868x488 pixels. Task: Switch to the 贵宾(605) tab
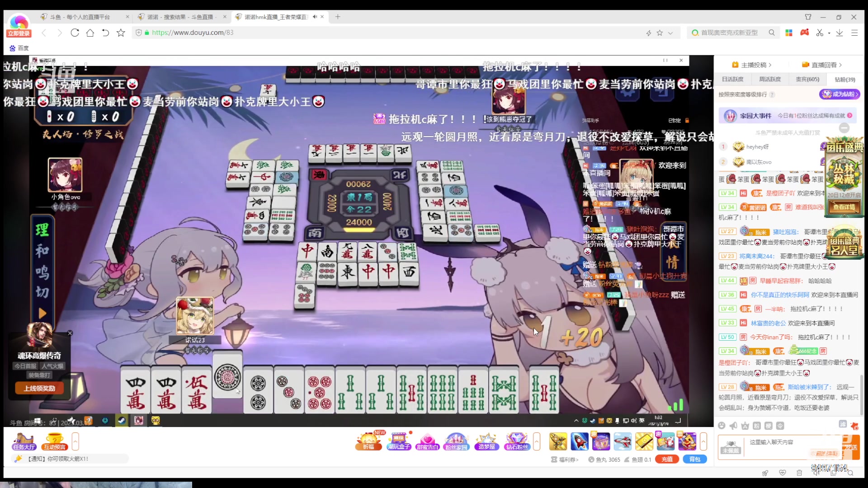[x=807, y=79]
